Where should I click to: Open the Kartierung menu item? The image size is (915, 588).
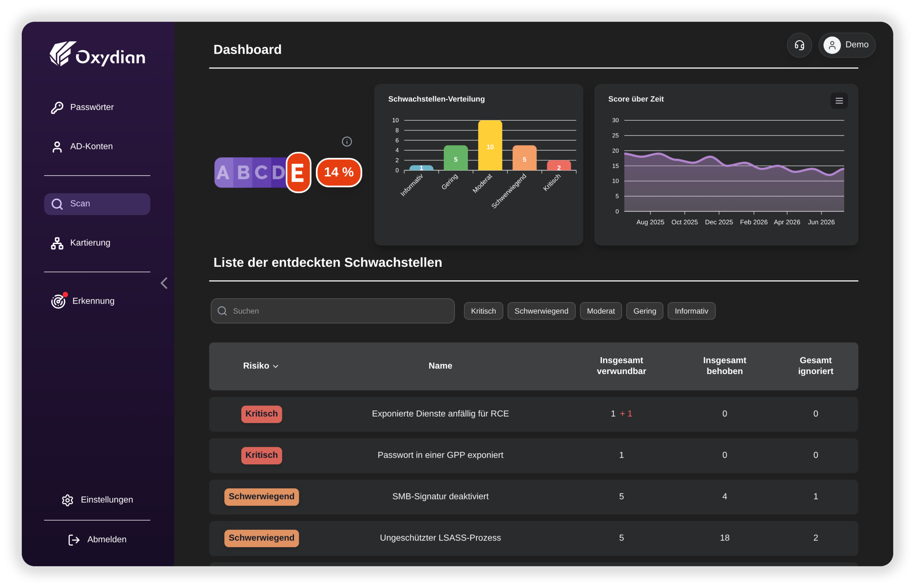pos(97,243)
